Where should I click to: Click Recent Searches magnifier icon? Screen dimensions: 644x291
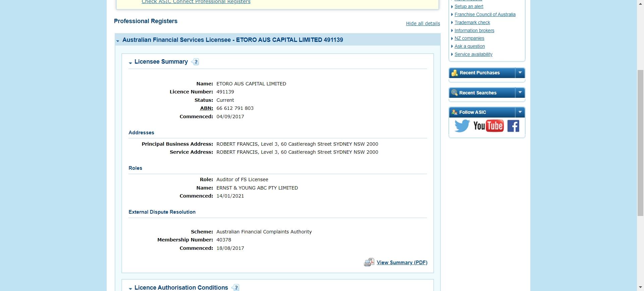click(x=454, y=93)
